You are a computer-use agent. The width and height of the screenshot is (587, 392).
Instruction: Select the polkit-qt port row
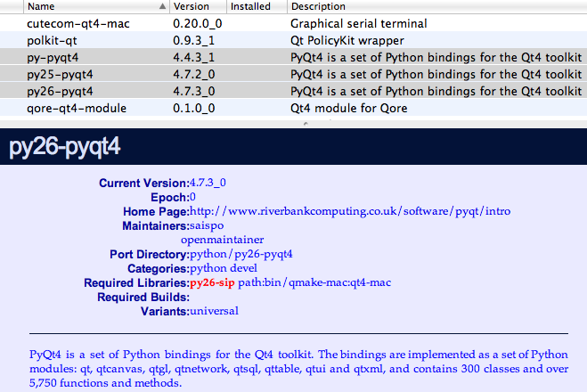[294, 40]
